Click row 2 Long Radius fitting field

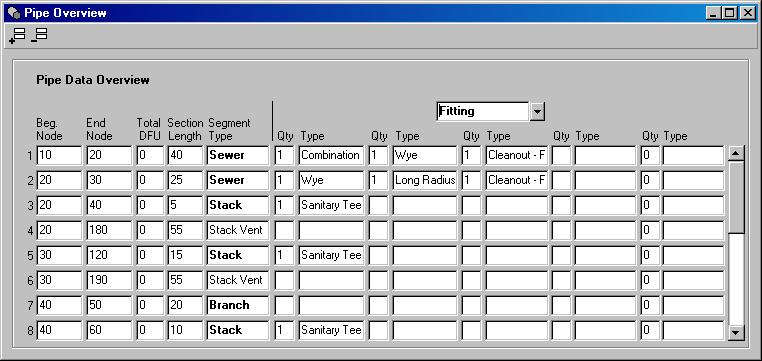point(425,180)
